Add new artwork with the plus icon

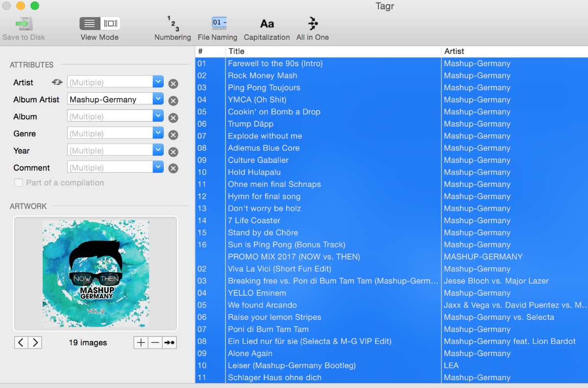[x=141, y=342]
